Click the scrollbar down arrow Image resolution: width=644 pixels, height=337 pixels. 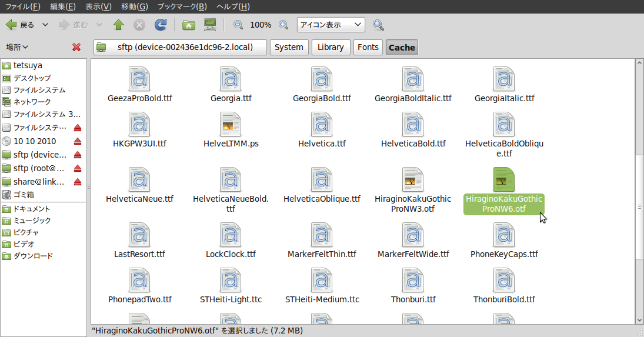639,320
